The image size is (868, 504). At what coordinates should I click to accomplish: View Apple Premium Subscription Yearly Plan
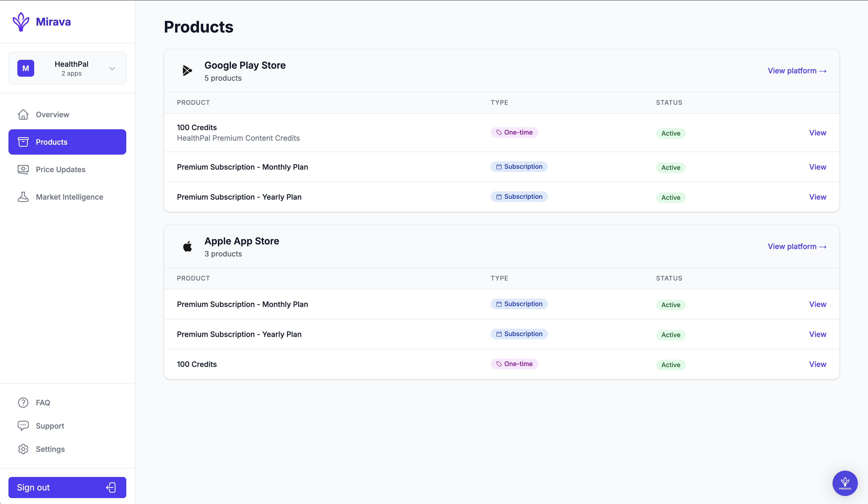[817, 334]
